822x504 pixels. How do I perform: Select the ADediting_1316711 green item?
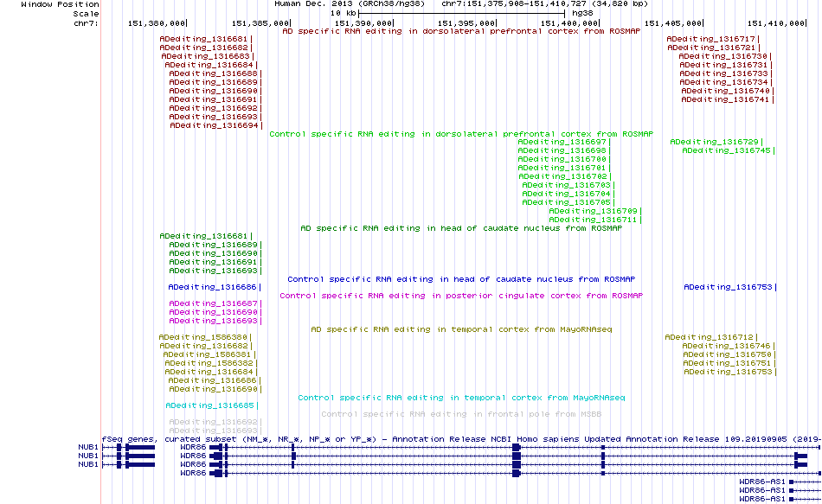[593, 220]
